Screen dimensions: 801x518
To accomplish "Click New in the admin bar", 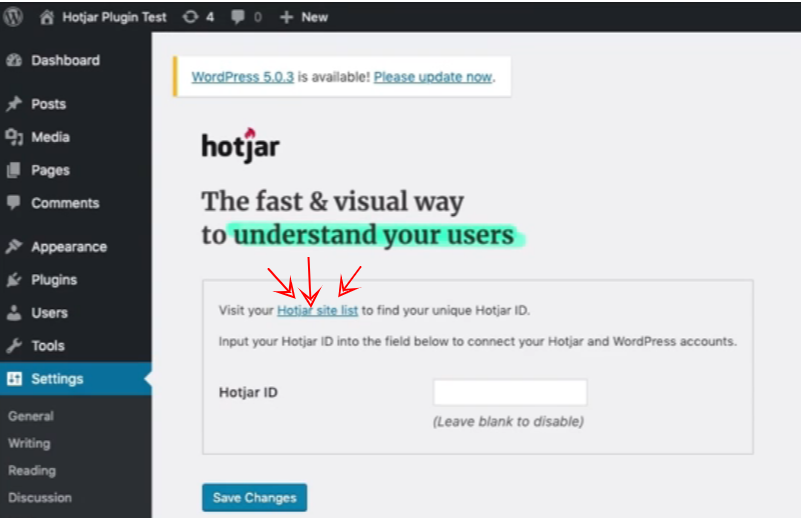I will pyautogui.click(x=314, y=17).
